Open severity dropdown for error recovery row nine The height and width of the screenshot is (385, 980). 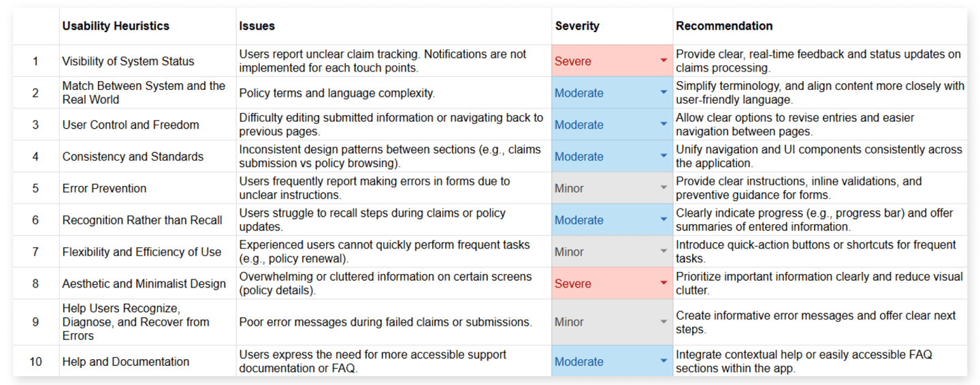click(664, 322)
